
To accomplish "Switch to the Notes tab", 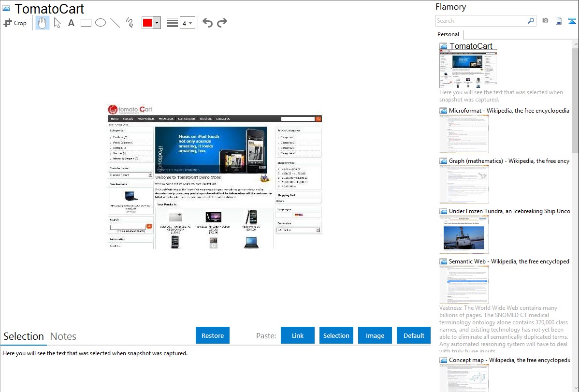I will [63, 336].
